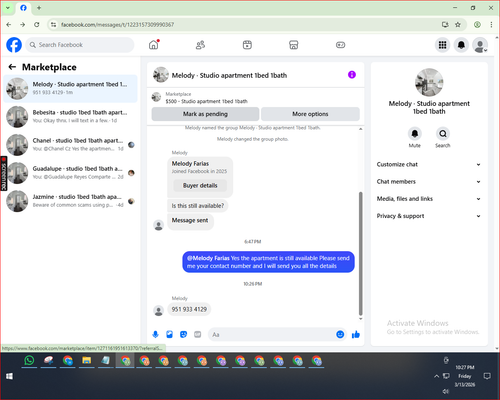Open the emoji picker smiley
This screenshot has width=500, height=400.
click(x=340, y=334)
